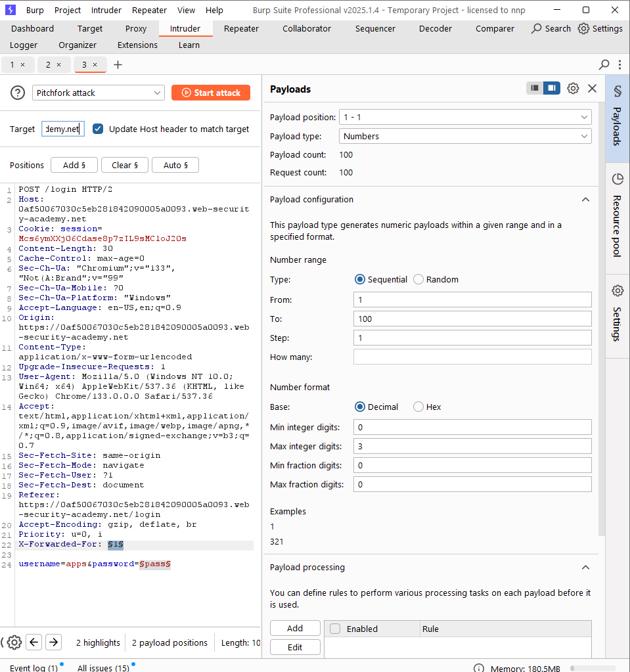Close Intruder tab 3
630x672 pixels.
point(95,65)
